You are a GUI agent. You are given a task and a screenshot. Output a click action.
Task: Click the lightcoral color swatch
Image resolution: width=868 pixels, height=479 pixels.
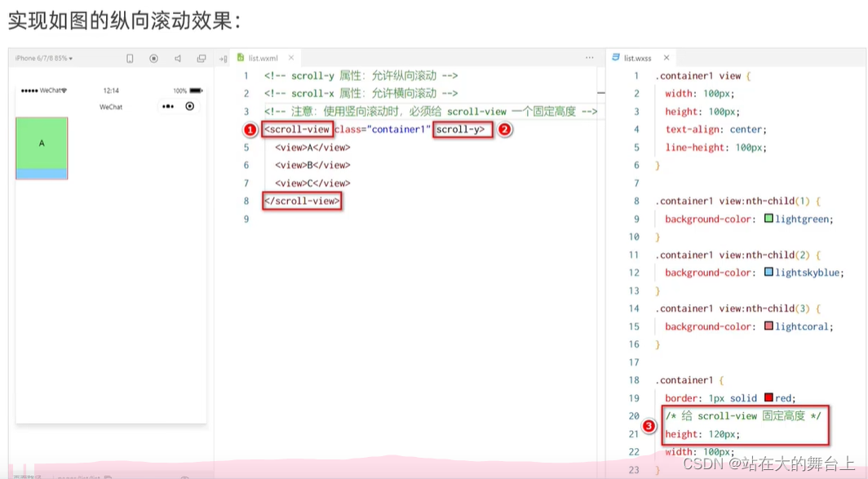(x=768, y=326)
